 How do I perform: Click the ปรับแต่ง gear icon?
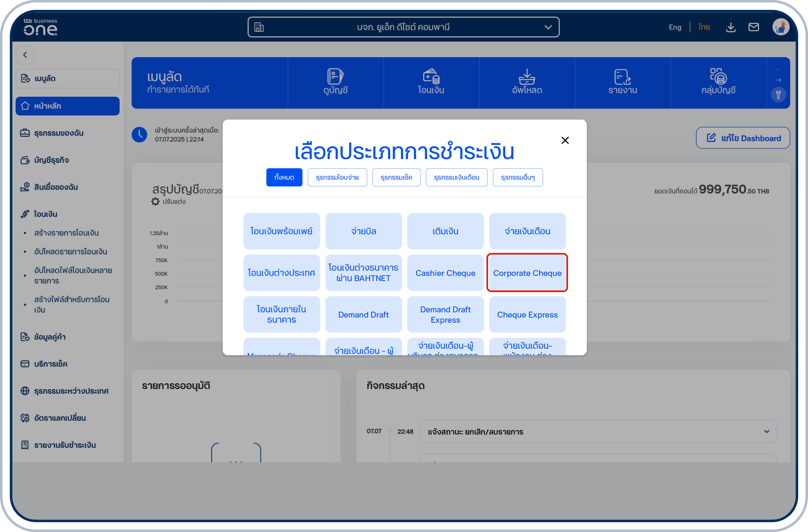pyautogui.click(x=155, y=202)
